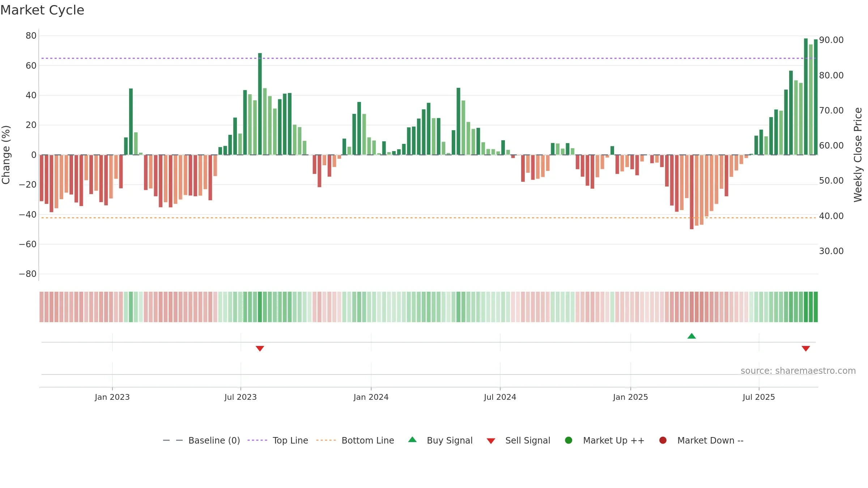The image size is (868, 488).
Task: Click the red Sell Signal triangle icon in legend
Action: (x=491, y=441)
